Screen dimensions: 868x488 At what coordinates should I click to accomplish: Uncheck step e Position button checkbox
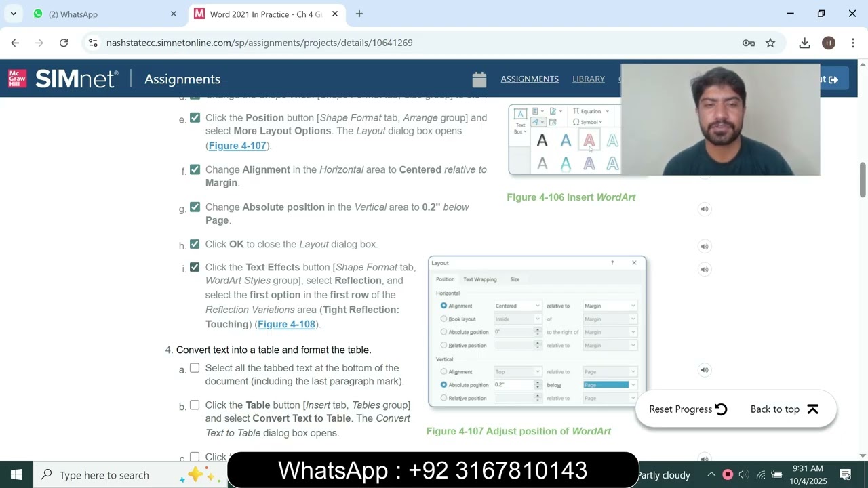point(195,117)
